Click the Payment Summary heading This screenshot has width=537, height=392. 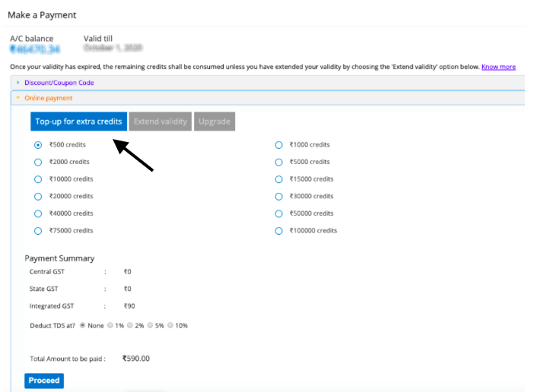click(59, 258)
